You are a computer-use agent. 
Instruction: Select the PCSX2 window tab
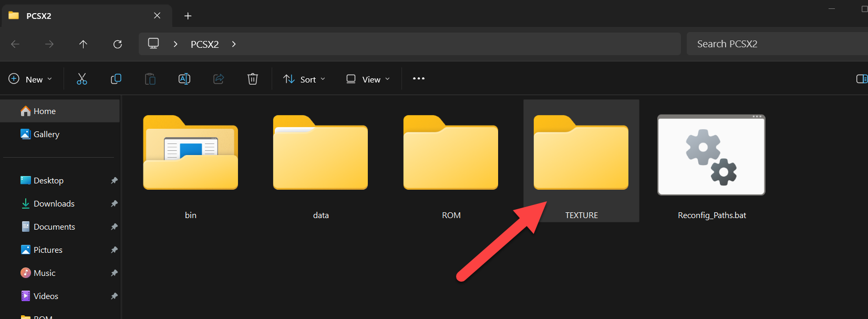[x=87, y=16]
